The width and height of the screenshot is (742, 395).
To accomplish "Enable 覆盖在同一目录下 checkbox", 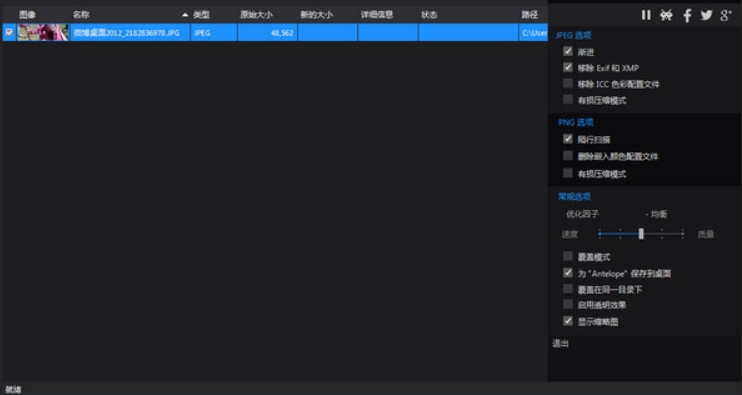I will click(568, 289).
